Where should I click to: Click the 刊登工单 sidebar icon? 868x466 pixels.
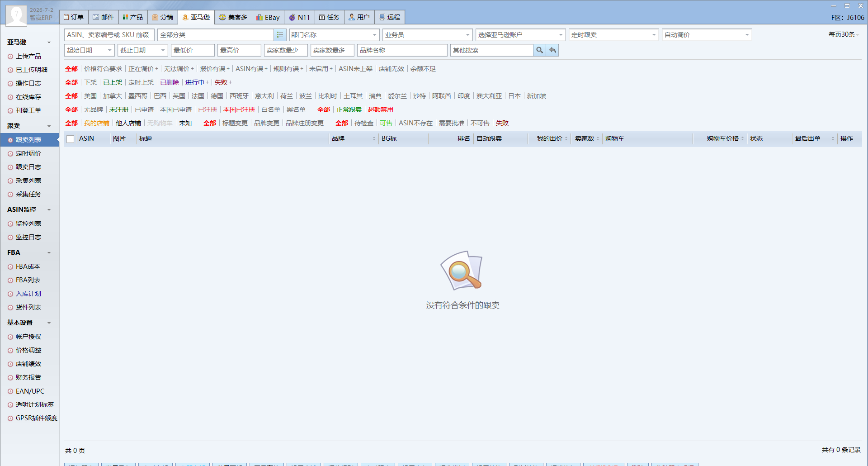tap(10, 111)
